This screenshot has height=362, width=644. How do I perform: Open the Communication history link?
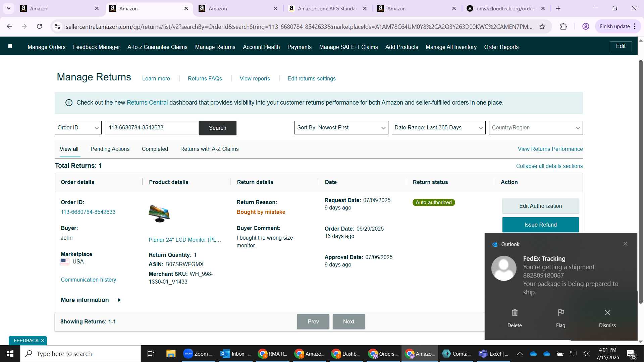[88, 280]
